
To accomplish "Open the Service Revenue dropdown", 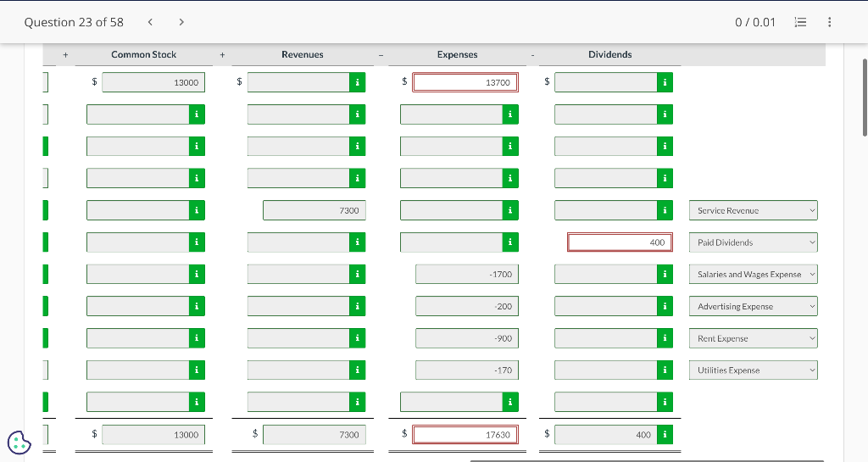I will click(754, 210).
